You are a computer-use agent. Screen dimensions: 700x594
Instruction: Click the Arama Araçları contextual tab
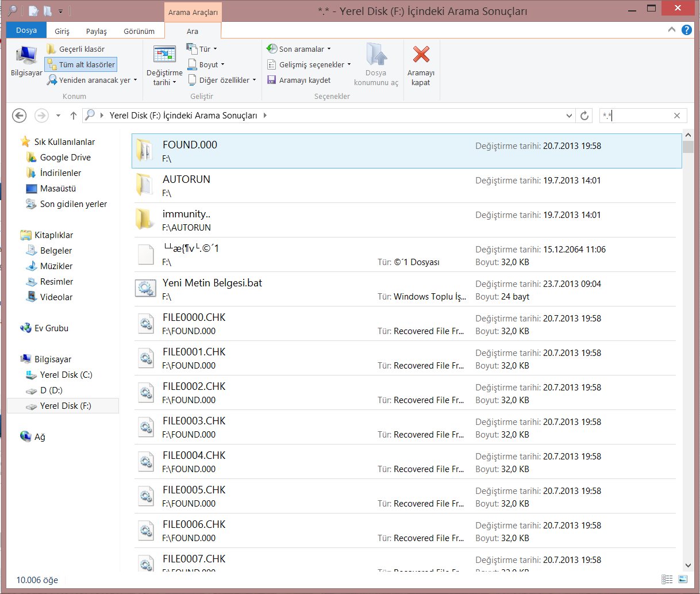pos(193,12)
